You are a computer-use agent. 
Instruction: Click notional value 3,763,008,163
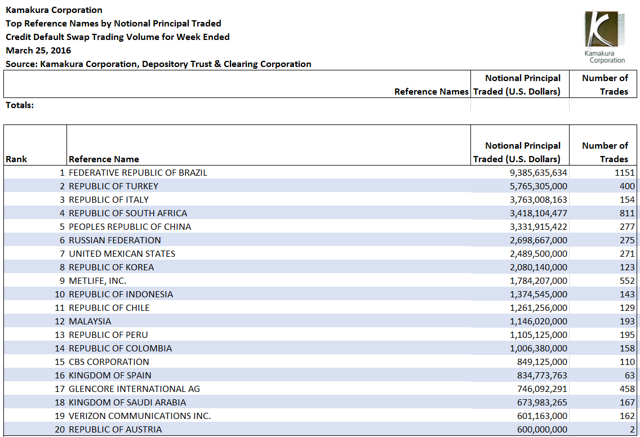[538, 200]
